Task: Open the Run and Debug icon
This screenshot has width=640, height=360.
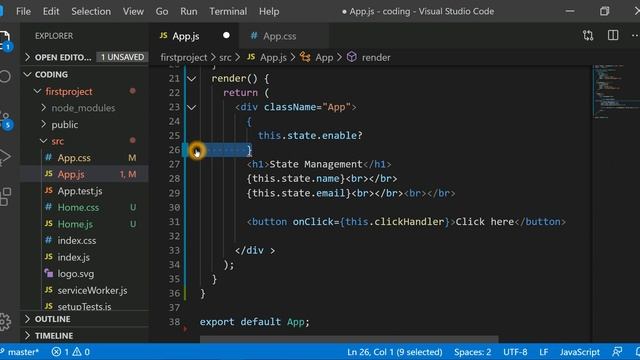Action: pos(4,157)
